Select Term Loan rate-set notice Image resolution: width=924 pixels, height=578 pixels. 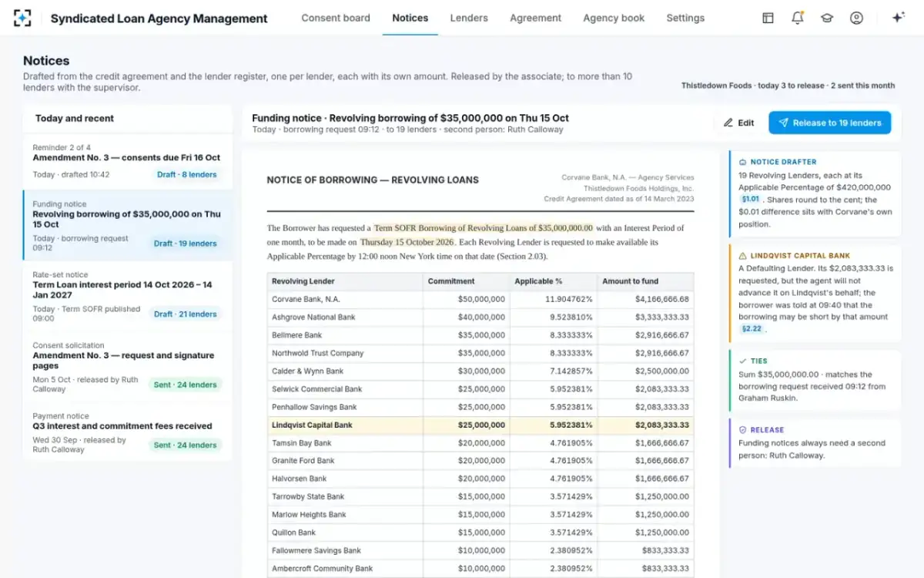127,297
